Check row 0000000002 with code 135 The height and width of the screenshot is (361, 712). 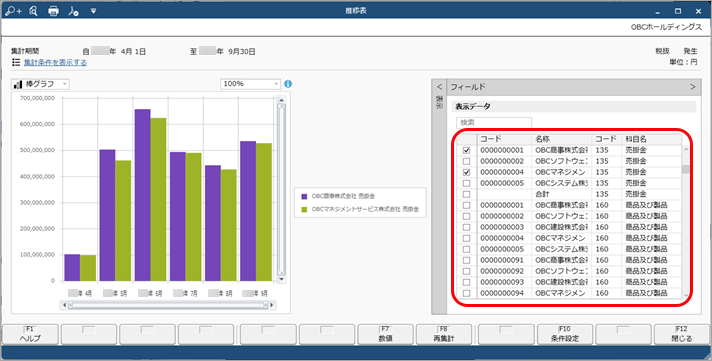(x=466, y=161)
